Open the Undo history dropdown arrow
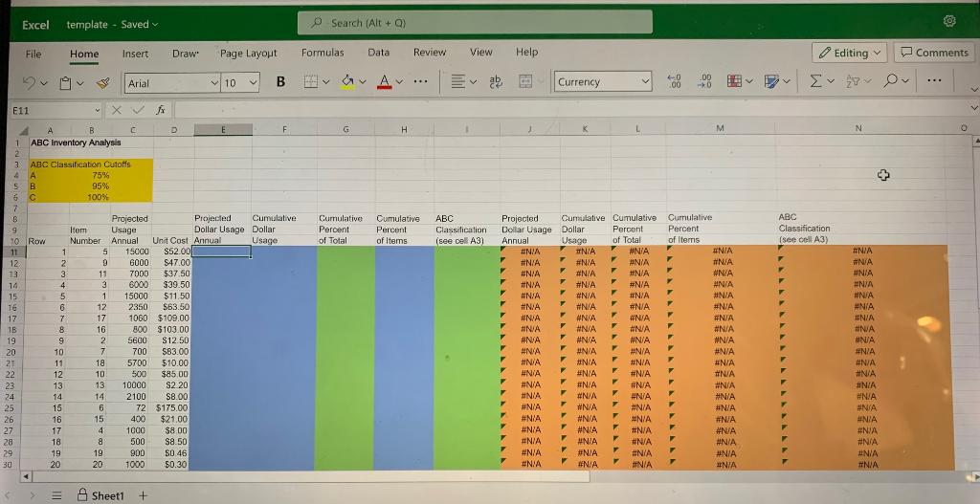The height and width of the screenshot is (504, 980). (x=42, y=84)
